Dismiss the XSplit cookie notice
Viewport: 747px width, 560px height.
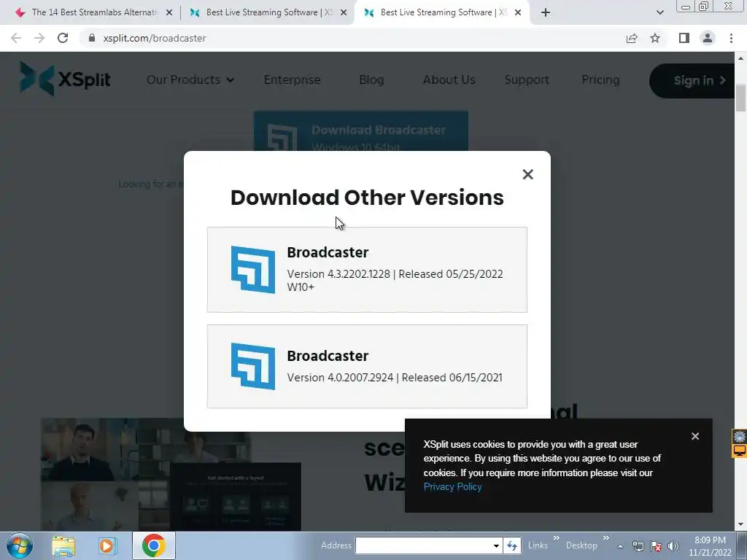[695, 436]
